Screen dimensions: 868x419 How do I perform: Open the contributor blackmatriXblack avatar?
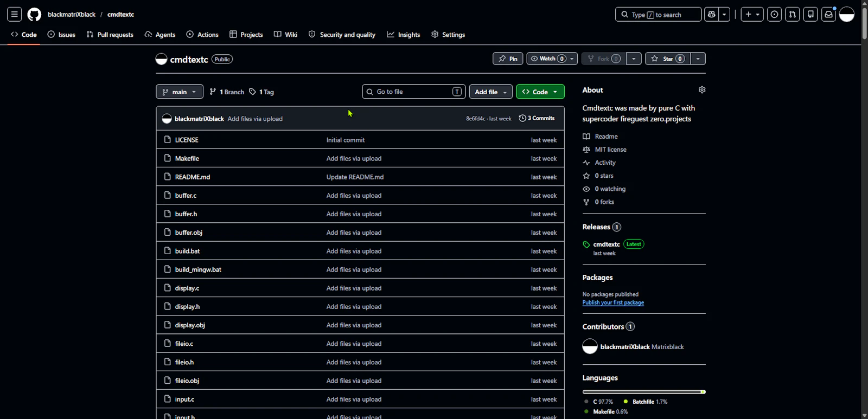pyautogui.click(x=590, y=346)
